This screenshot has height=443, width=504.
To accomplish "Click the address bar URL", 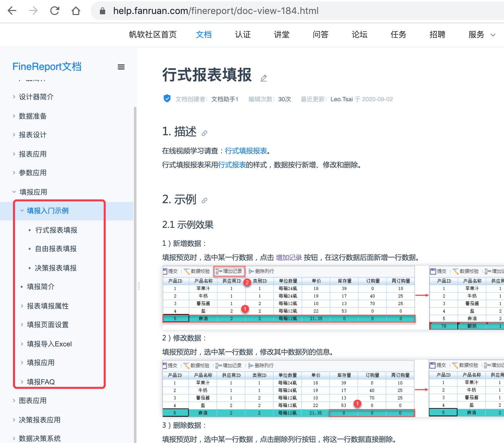I will click(216, 11).
